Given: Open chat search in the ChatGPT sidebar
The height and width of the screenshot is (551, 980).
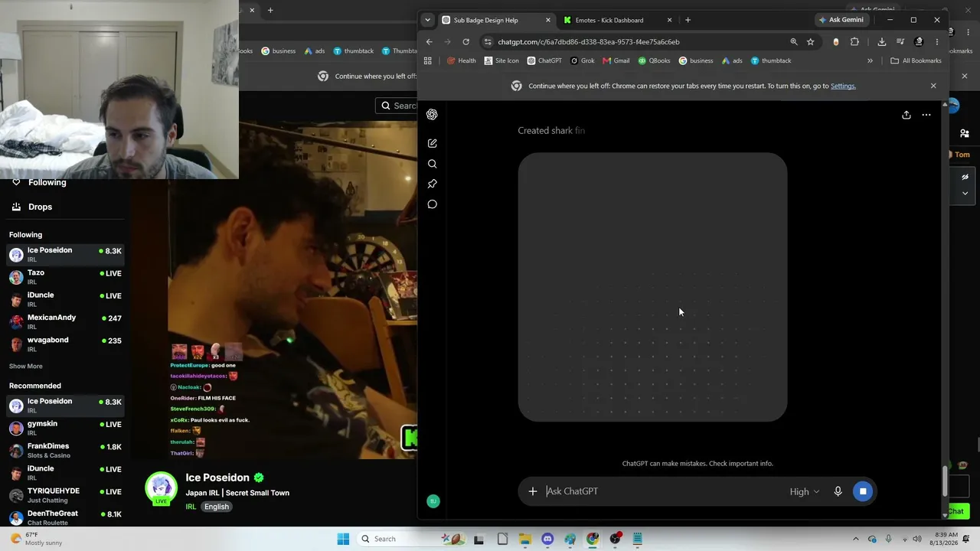Looking at the screenshot, I should [432, 164].
